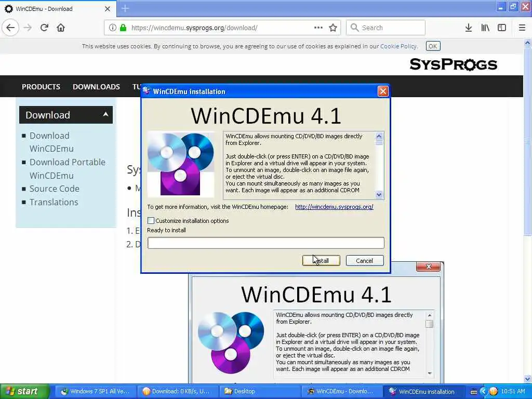This screenshot has height=399, width=532.
Task: Click the green padlock security icon
Action: coord(123,28)
